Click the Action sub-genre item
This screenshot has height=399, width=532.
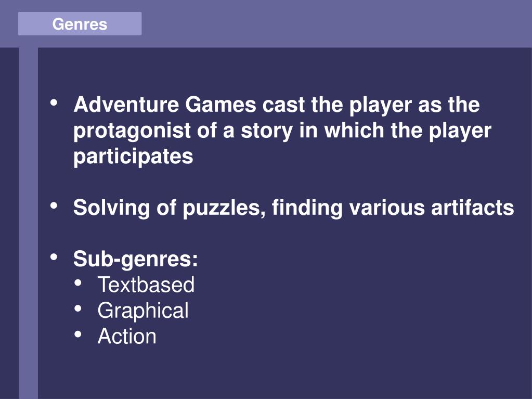pos(127,336)
